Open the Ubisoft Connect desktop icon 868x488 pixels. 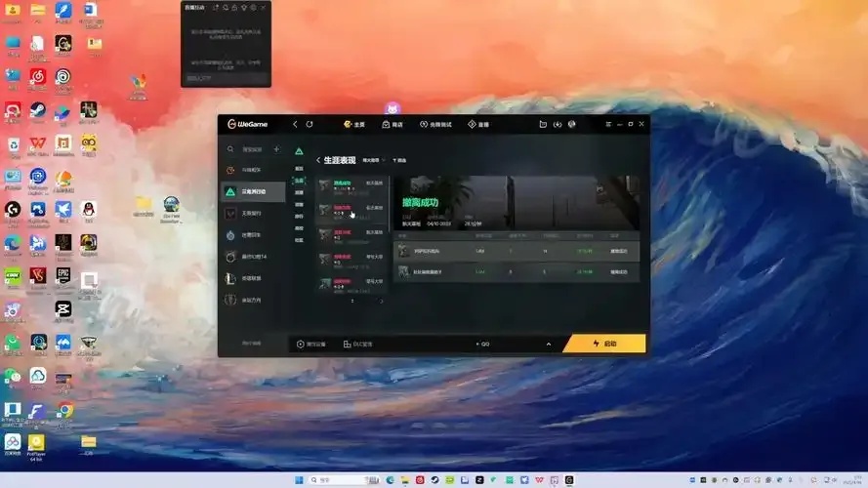63,79
